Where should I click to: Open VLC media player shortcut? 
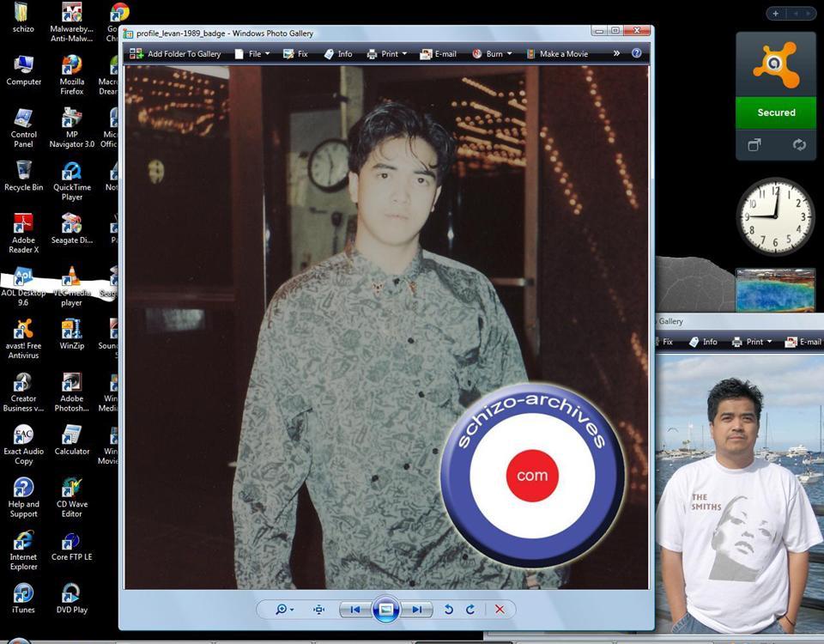coord(72,287)
